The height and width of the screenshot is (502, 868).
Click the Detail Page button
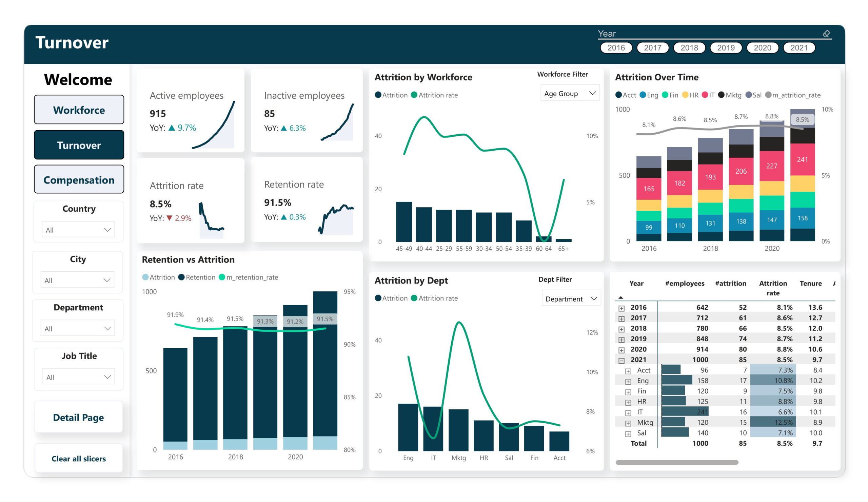pos(79,417)
